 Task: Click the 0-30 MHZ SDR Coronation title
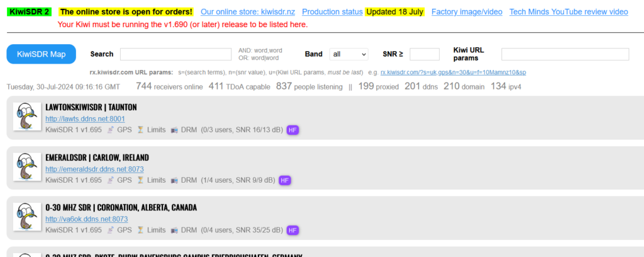(x=121, y=208)
